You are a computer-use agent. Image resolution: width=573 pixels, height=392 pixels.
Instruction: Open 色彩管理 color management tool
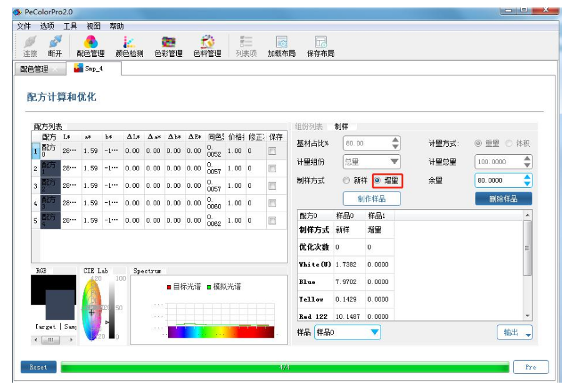pos(168,46)
